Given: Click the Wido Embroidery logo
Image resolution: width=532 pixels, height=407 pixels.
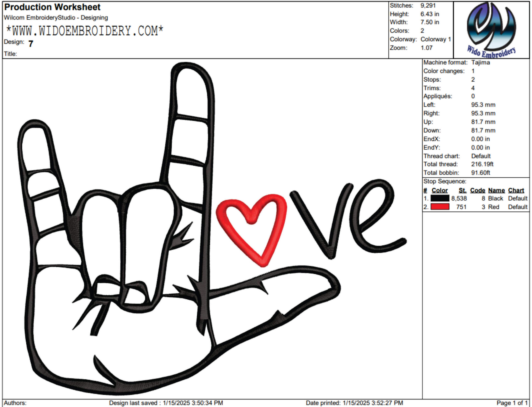Looking at the screenshot, I should (x=491, y=30).
